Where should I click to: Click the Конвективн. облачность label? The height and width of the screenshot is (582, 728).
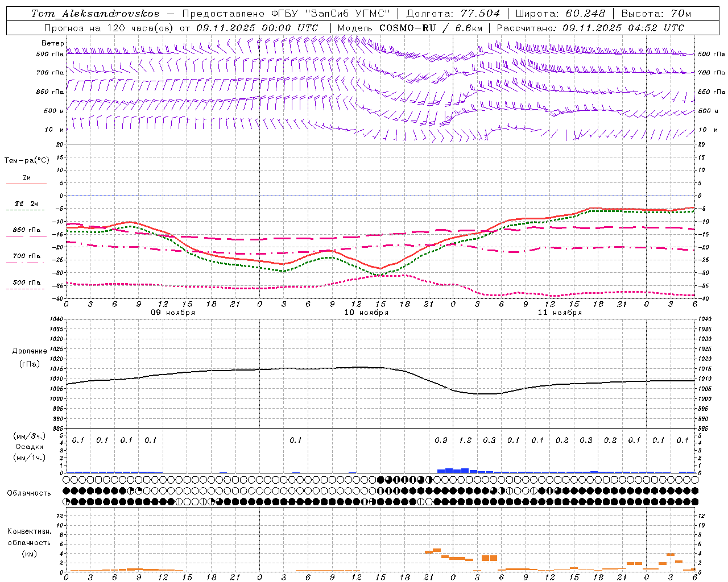click(x=29, y=537)
